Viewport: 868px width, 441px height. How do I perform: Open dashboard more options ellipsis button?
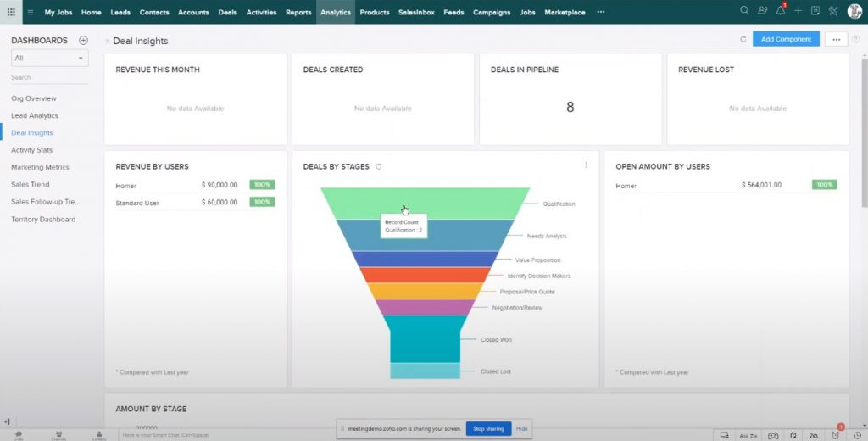pos(836,39)
